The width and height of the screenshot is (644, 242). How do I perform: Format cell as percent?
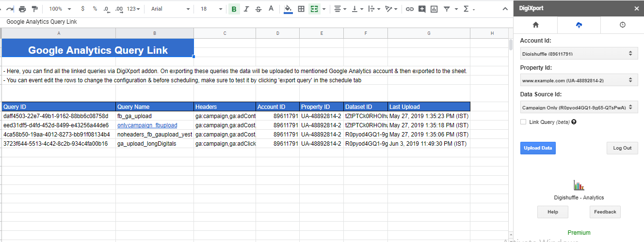[95, 9]
